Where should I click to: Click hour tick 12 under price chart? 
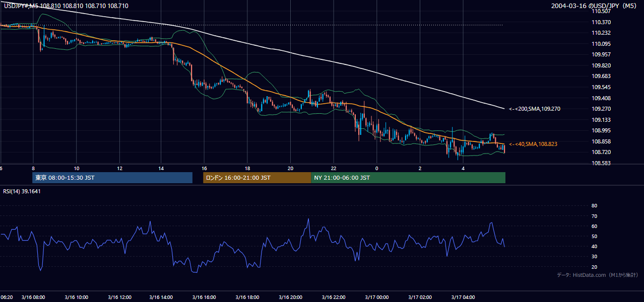point(119,168)
